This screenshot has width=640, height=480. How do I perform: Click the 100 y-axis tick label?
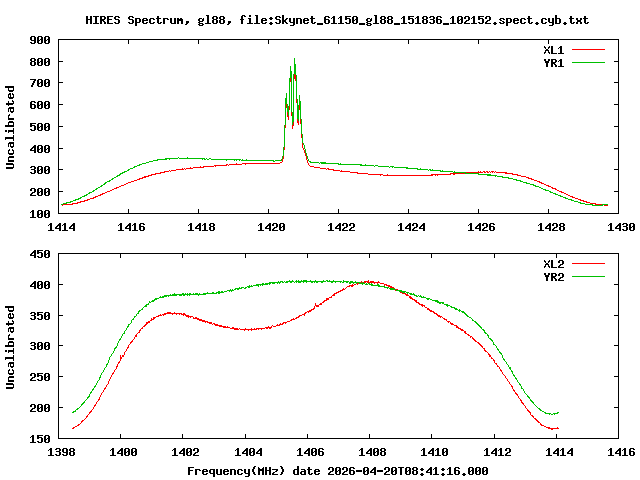tap(40, 213)
